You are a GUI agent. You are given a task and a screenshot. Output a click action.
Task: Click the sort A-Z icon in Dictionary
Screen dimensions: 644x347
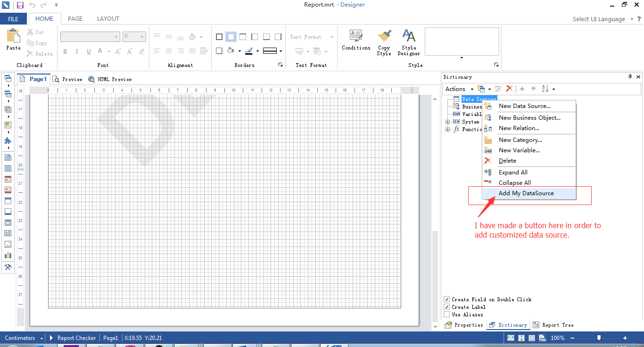(x=545, y=89)
